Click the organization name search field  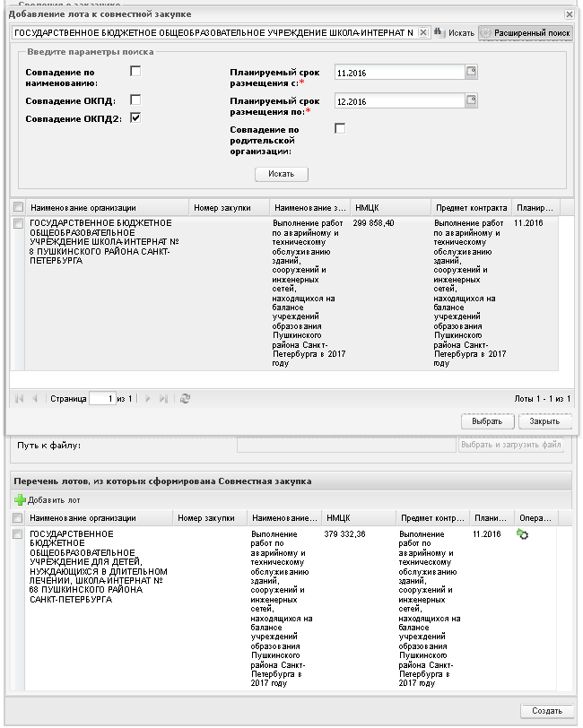215,32
